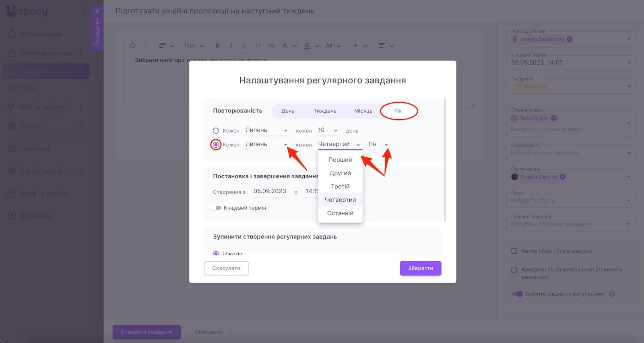Click the Зберегти button
The height and width of the screenshot is (343, 644).
[x=421, y=268]
